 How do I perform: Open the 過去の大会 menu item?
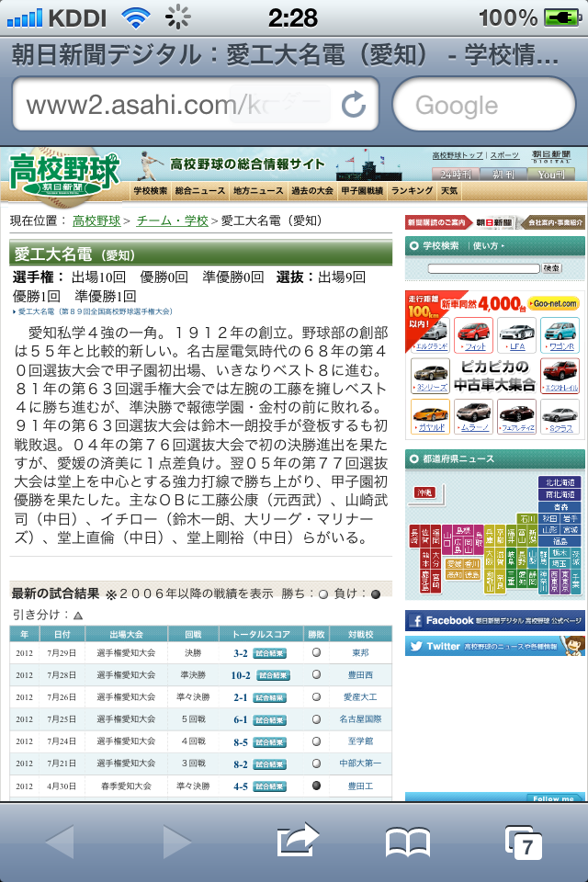tap(312, 191)
